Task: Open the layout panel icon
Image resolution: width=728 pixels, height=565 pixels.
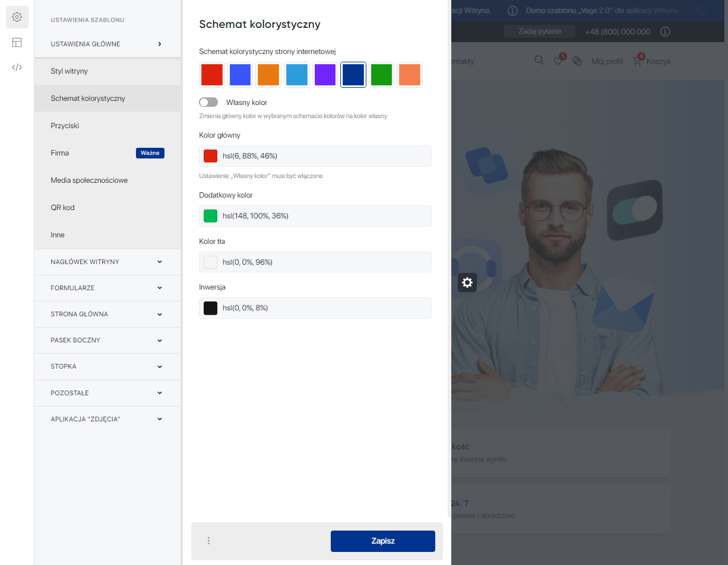Action: tap(17, 42)
